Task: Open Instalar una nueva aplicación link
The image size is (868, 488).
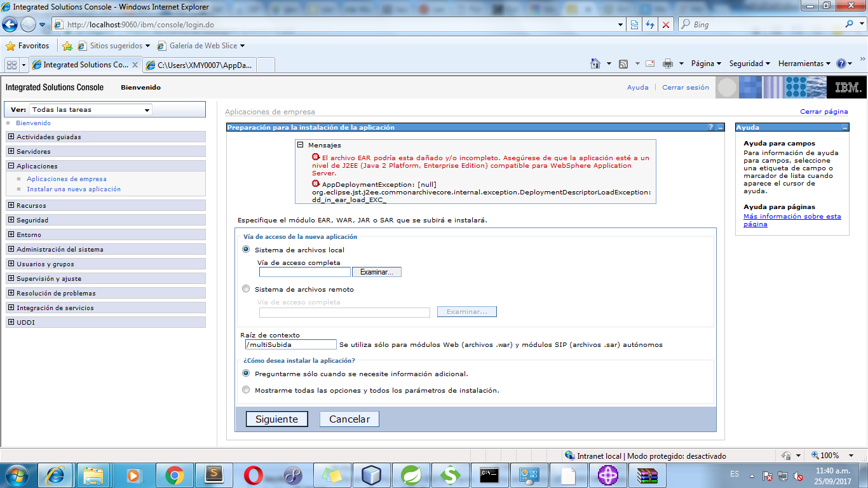Action: point(74,189)
